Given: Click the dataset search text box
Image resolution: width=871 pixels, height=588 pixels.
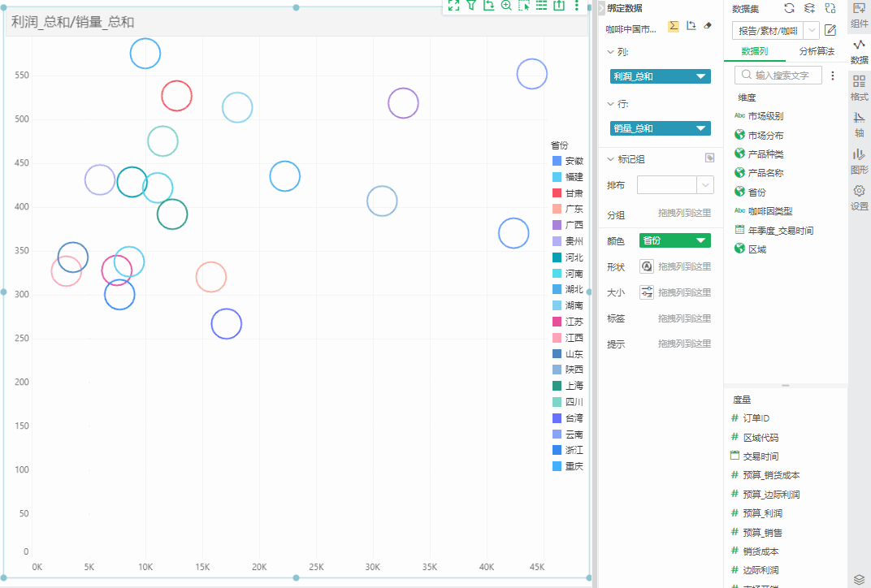Looking at the screenshot, I should pos(780,75).
